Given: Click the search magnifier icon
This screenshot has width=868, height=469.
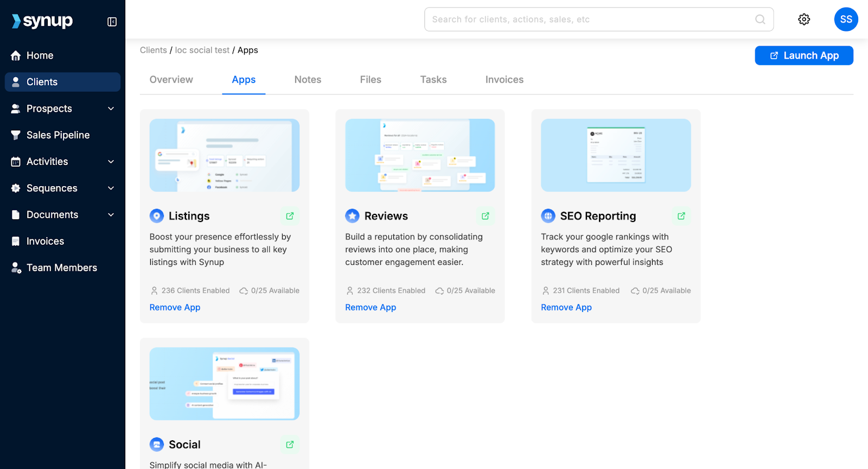Looking at the screenshot, I should point(760,20).
